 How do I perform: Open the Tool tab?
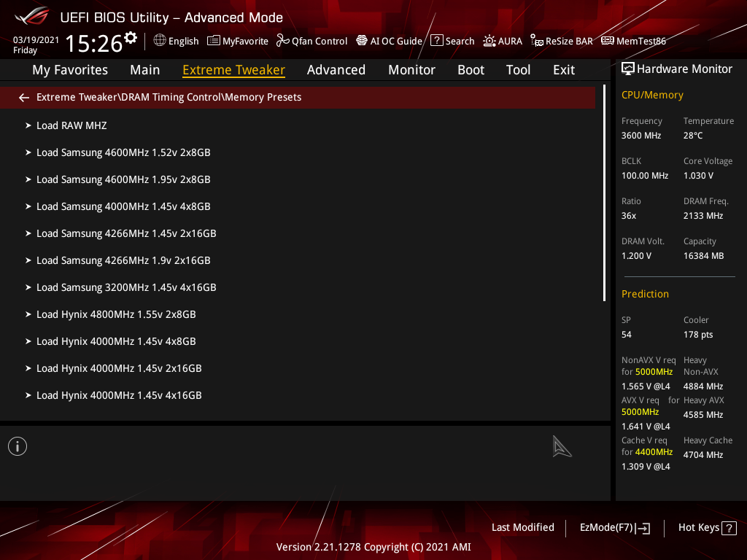coord(518,69)
